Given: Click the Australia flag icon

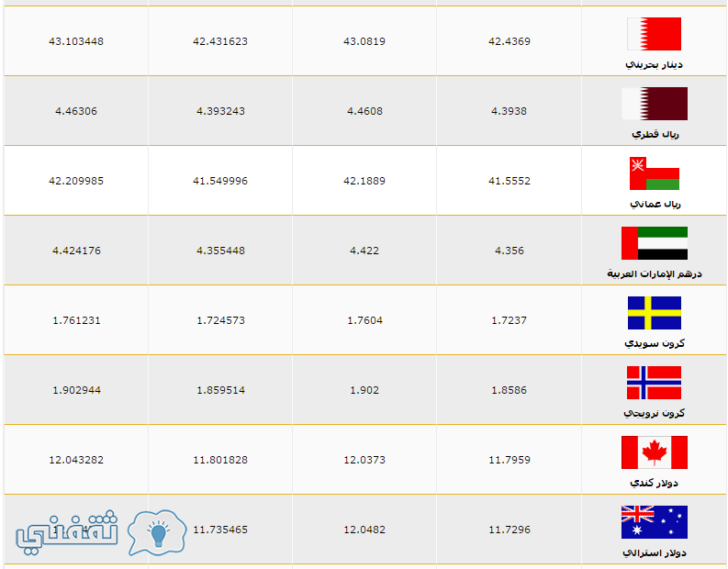Looking at the screenshot, I should [655, 522].
